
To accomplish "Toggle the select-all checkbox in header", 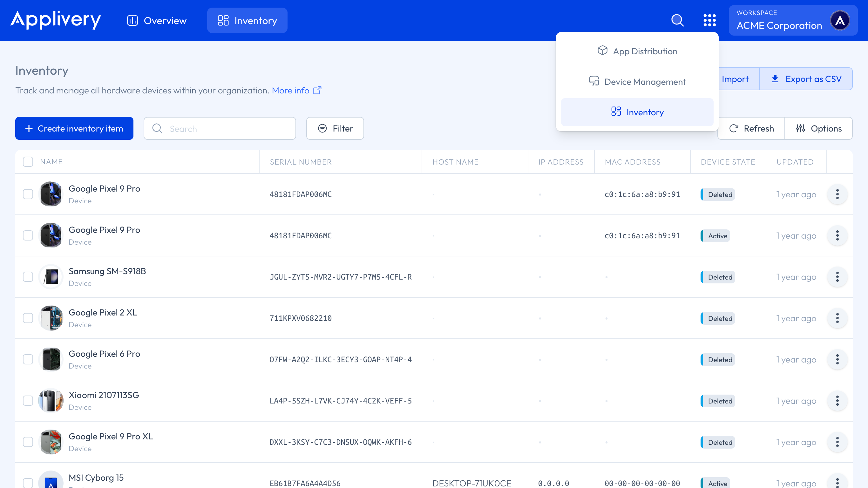I will pos(28,162).
